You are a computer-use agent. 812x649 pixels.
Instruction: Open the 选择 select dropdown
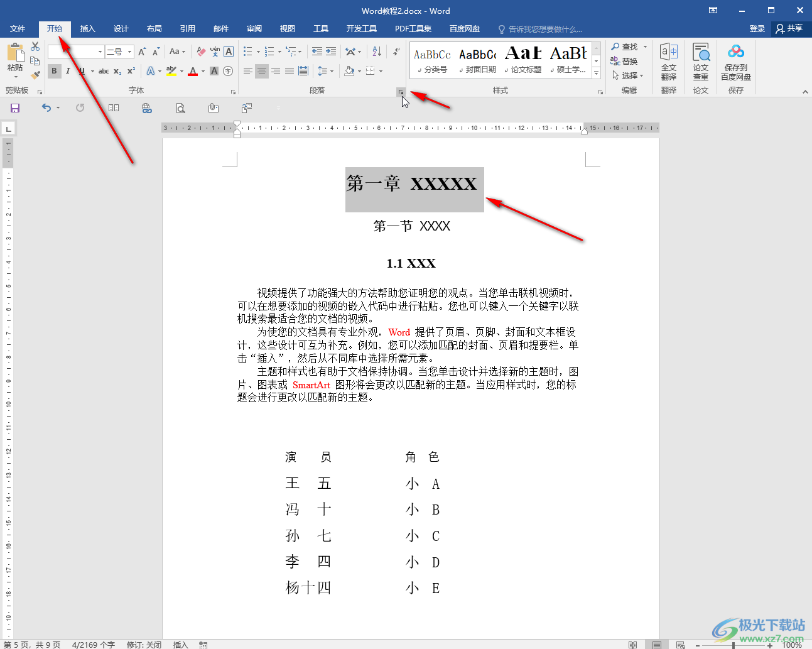tap(628, 75)
